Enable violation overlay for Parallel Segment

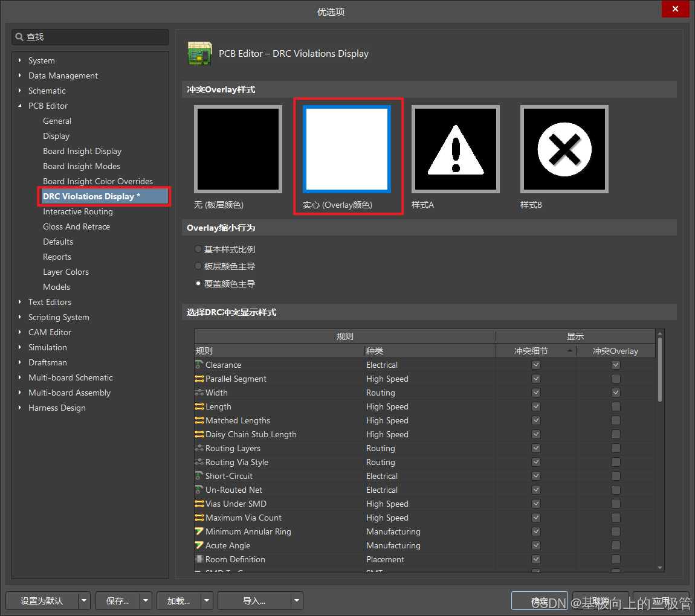point(616,379)
